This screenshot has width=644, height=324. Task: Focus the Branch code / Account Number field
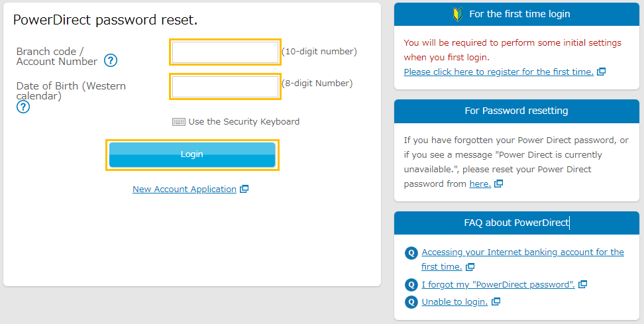(x=225, y=52)
